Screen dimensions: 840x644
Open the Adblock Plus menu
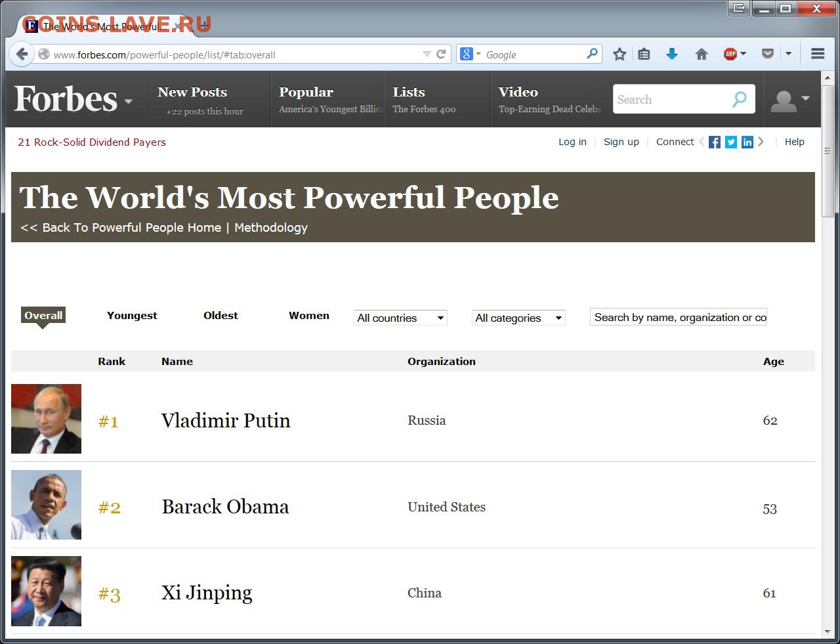[734, 54]
